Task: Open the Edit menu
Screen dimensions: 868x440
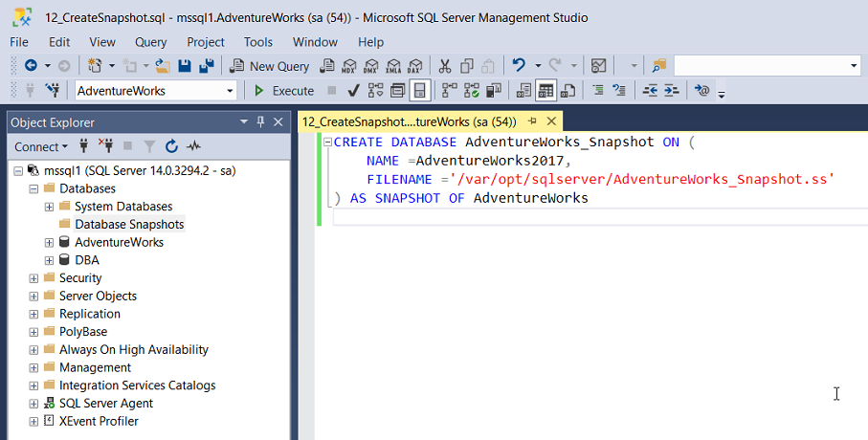Action: (59, 42)
